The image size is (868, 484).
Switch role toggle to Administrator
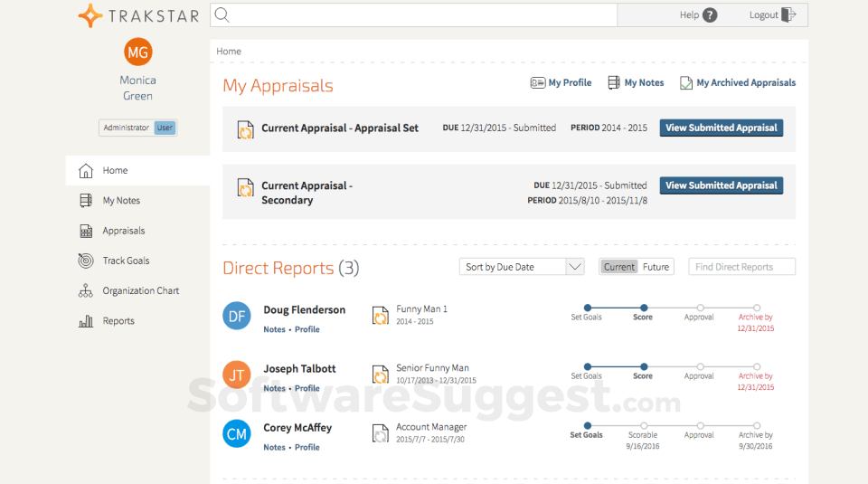(126, 128)
